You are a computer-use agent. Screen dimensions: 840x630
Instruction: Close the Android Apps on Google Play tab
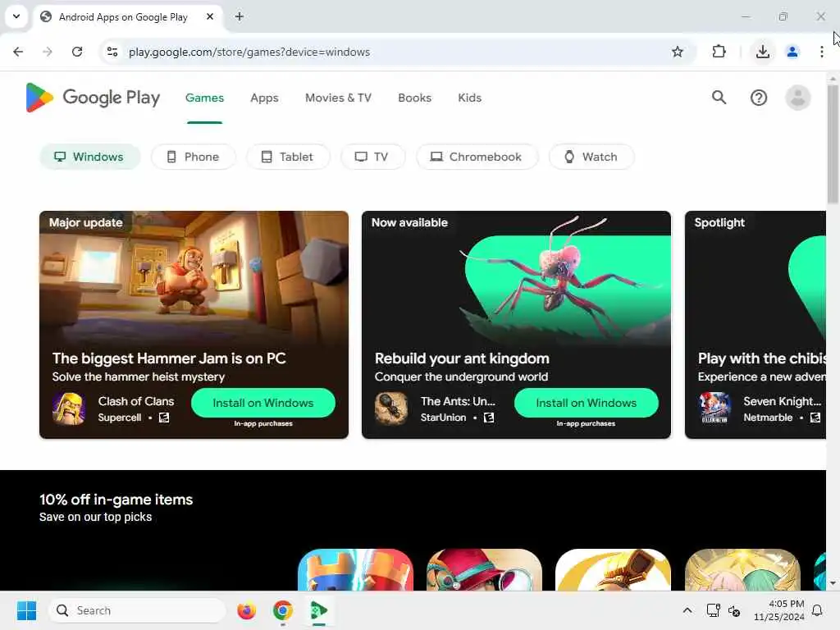210,16
